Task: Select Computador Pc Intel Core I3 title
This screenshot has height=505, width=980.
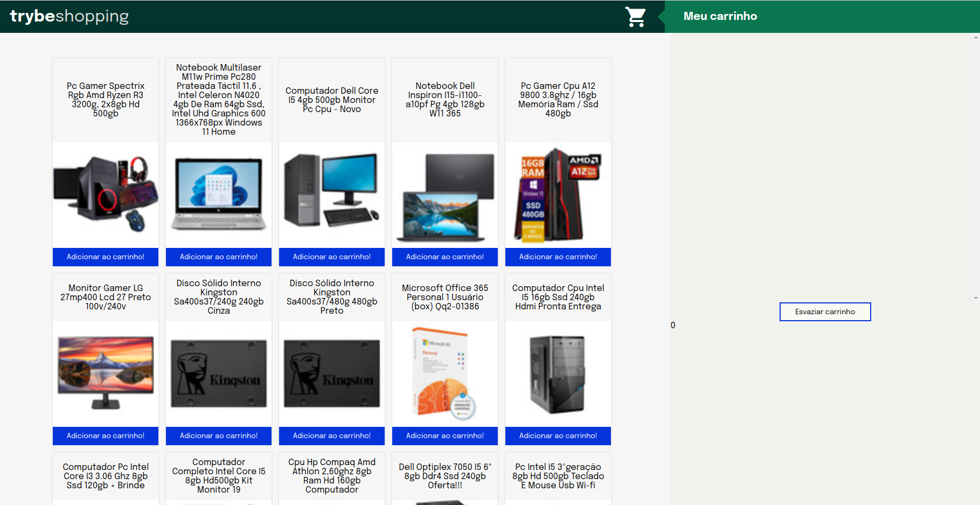Action: tap(106, 476)
